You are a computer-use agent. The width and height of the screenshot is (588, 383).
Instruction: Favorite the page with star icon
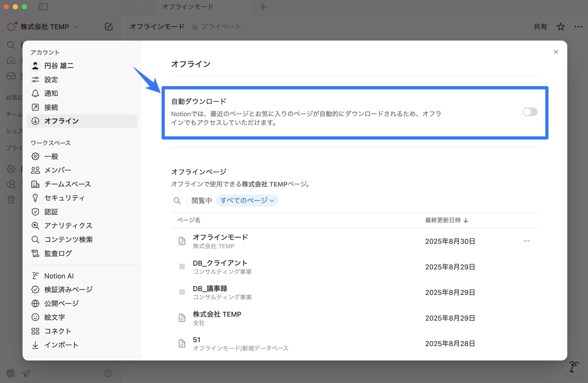click(x=561, y=26)
